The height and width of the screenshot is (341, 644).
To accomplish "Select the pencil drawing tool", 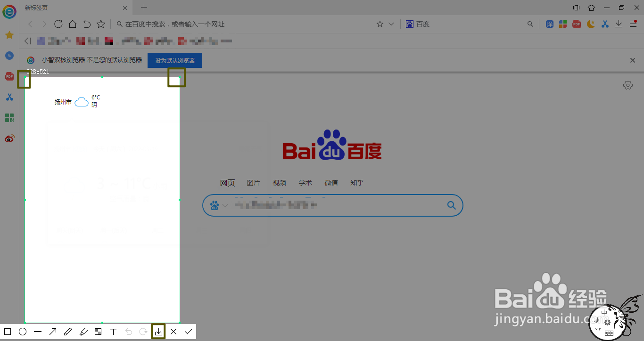I will pyautogui.click(x=68, y=332).
